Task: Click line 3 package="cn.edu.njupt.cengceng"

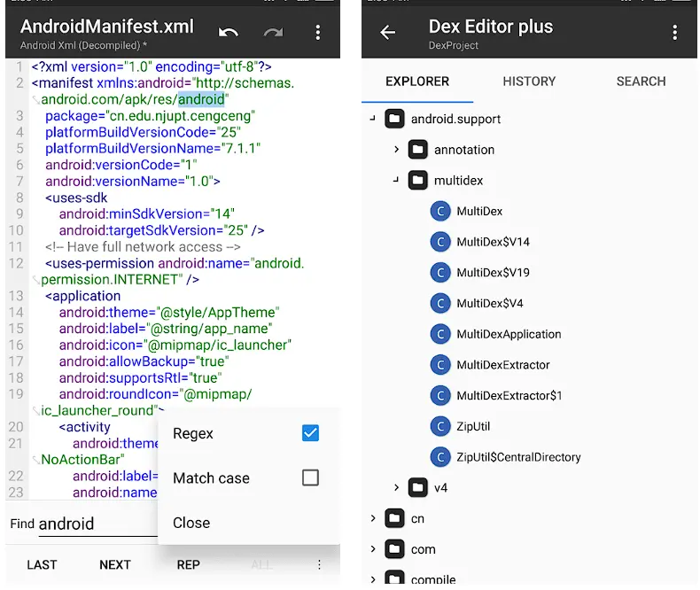Action: click(150, 116)
